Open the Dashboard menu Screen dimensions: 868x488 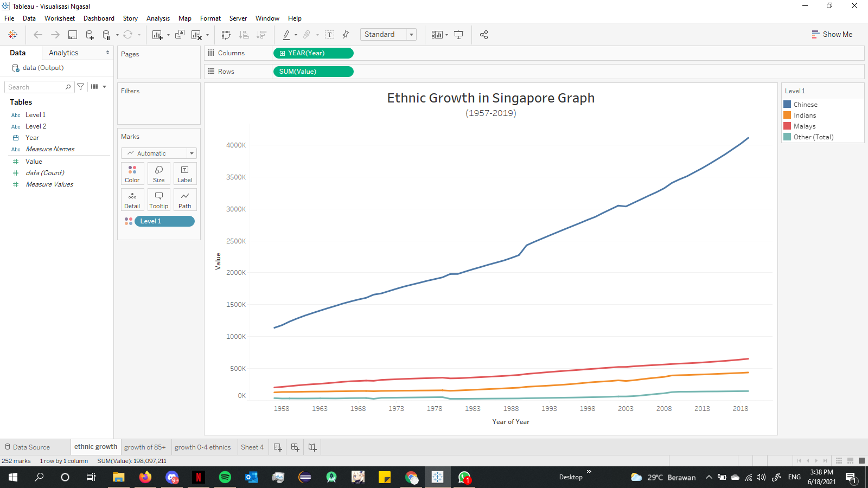(x=99, y=18)
